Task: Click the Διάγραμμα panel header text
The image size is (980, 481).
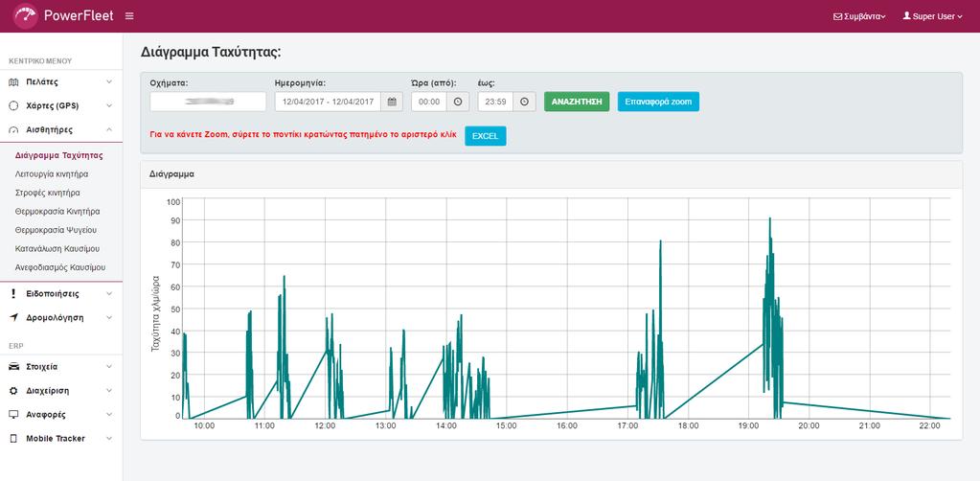Action: (171, 174)
